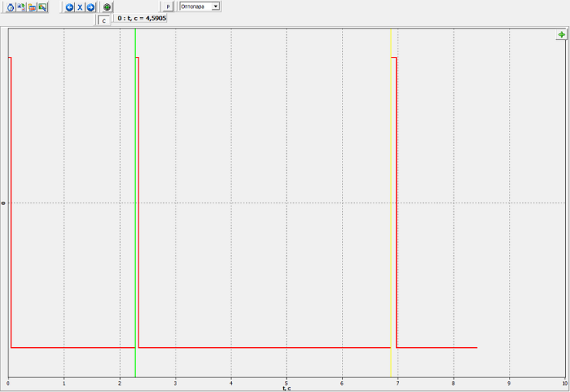Click the stopwatch icon in the toolbar
The height and width of the screenshot is (392, 570).
[x=11, y=7]
